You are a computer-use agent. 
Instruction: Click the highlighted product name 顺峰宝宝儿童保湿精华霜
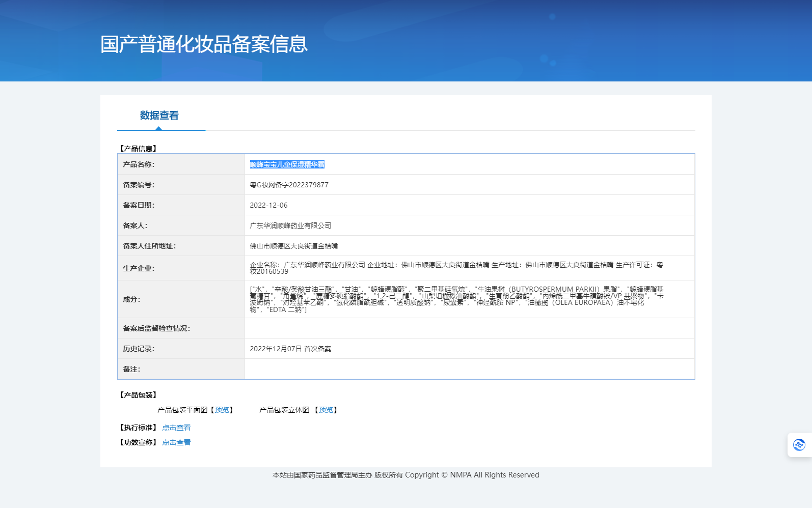[287, 164]
